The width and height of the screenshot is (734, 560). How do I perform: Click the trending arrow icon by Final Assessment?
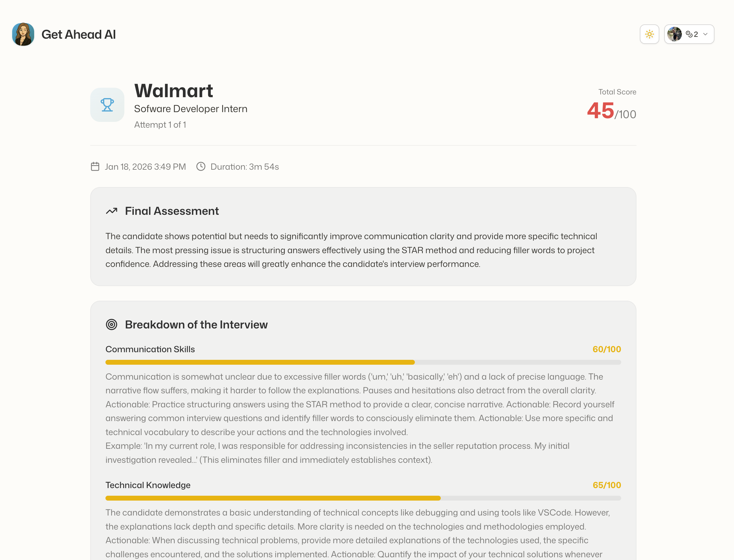112,211
